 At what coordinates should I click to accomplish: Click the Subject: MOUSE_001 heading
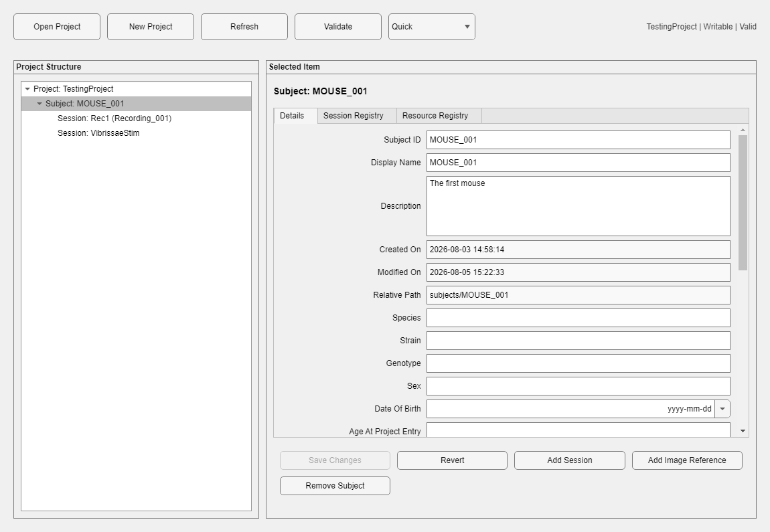[320, 91]
